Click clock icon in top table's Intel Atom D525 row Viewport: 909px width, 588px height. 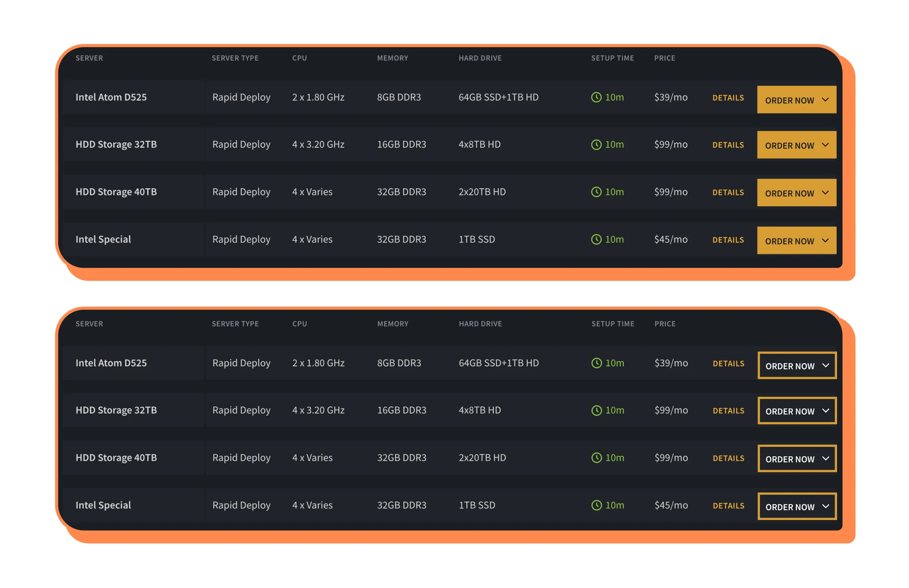[x=596, y=97]
